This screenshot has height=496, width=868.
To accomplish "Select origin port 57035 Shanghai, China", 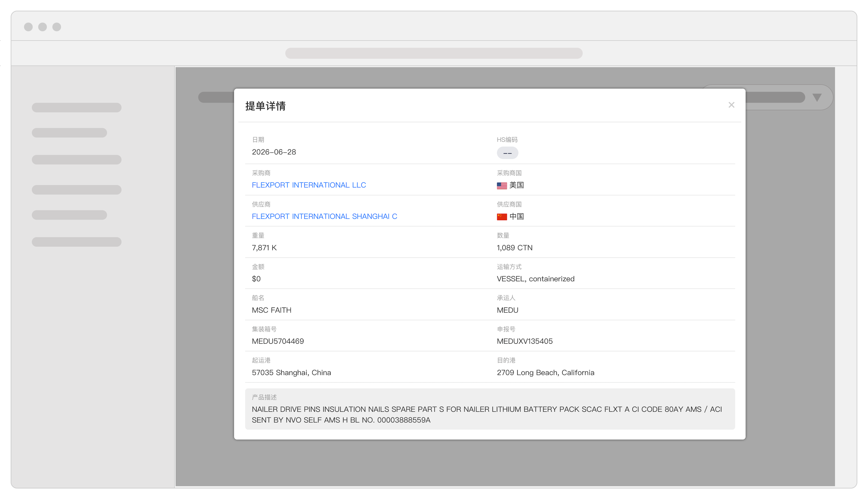I will pos(291,372).
